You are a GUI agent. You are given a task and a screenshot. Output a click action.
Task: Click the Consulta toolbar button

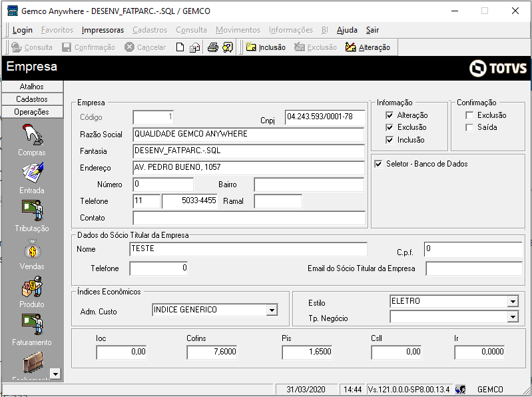[32, 47]
